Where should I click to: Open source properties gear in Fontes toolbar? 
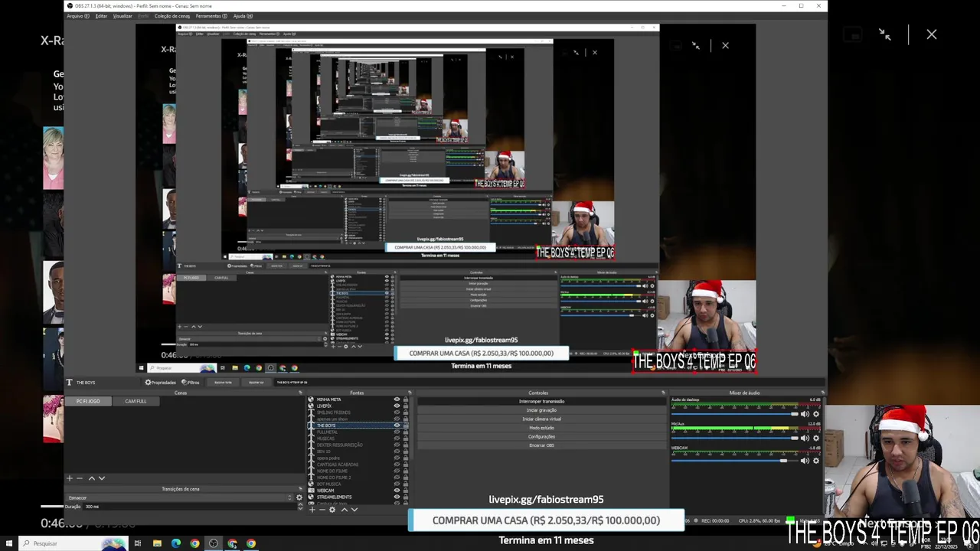pyautogui.click(x=332, y=510)
